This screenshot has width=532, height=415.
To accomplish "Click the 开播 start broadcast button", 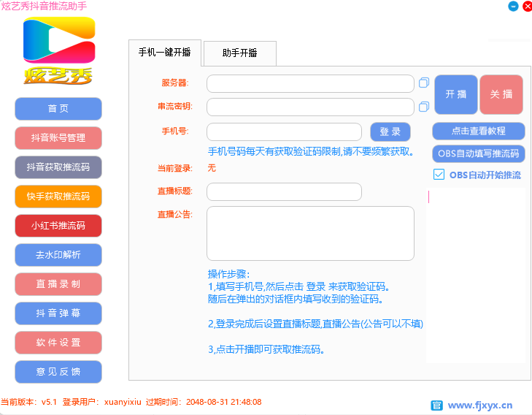I will point(456,94).
